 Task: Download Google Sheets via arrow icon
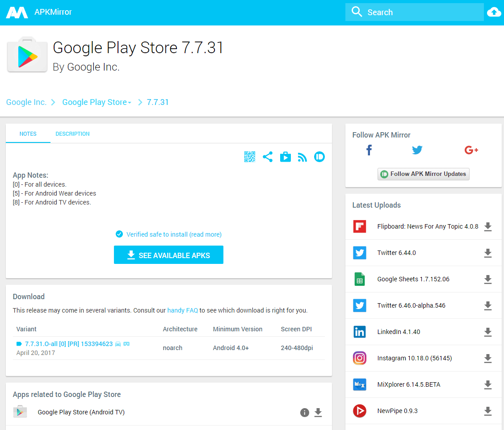tap(487, 279)
